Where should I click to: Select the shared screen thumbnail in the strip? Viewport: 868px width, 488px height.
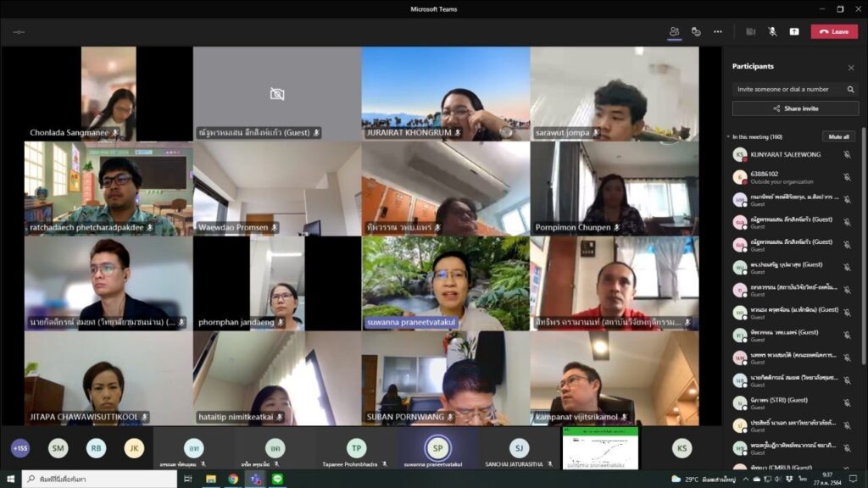click(600, 448)
